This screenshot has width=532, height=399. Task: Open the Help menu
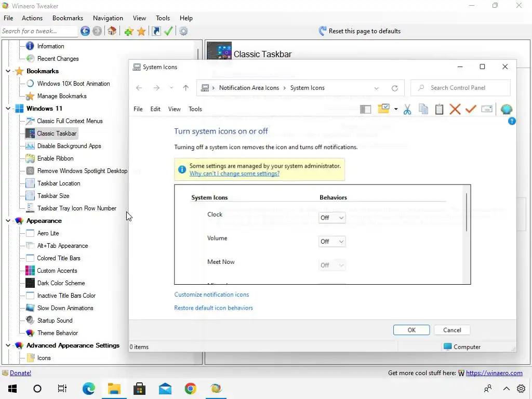[x=186, y=18]
